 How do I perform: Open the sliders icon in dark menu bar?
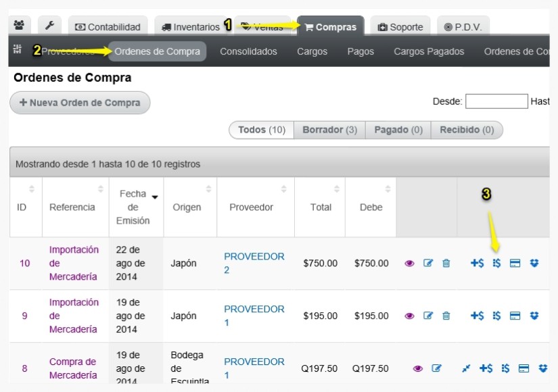pyautogui.click(x=17, y=49)
